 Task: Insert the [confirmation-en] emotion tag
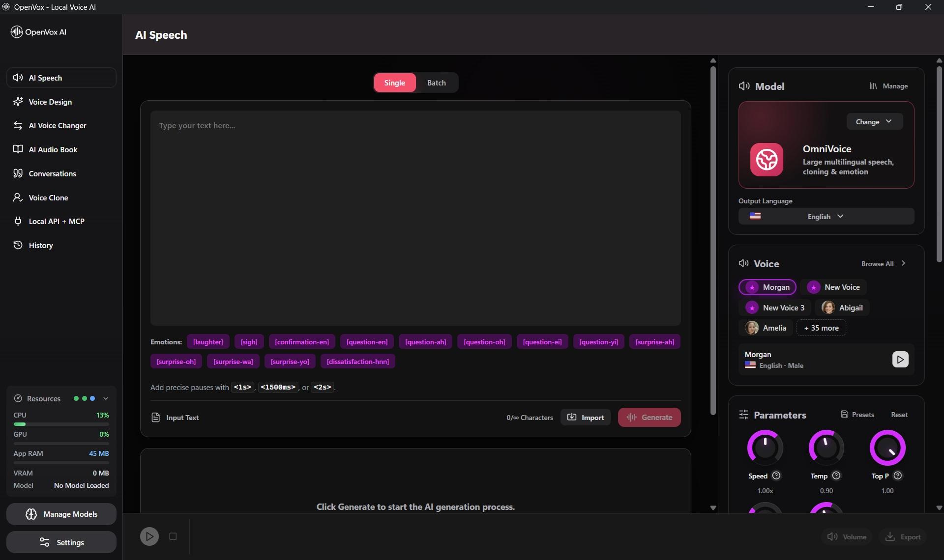[302, 342]
